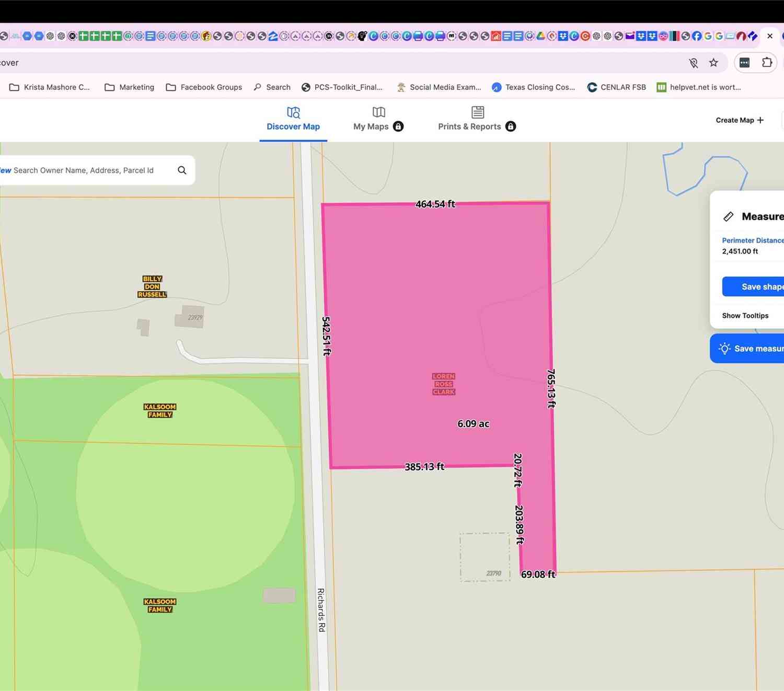
Task: Select the 2,451.00 ft perimeter value
Action: [740, 251]
